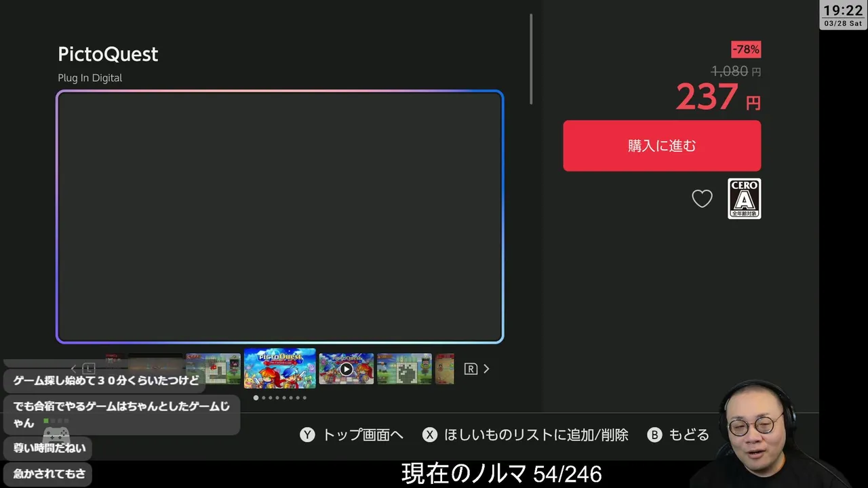This screenshot has width=868, height=488.
Task: Click the original price 1,080 円
Action: tap(736, 71)
